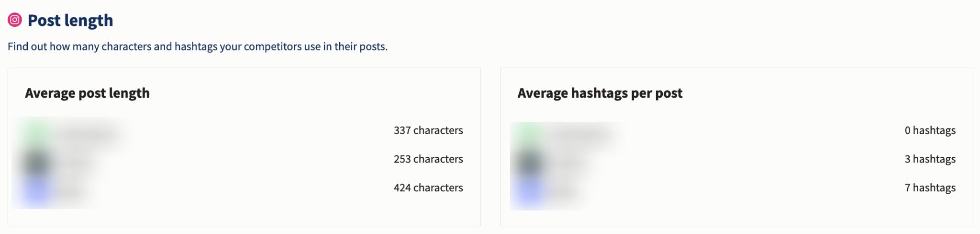Click the green avatar in Average hashtags panel
Screen dimensions: 980x234
[x=530, y=135]
